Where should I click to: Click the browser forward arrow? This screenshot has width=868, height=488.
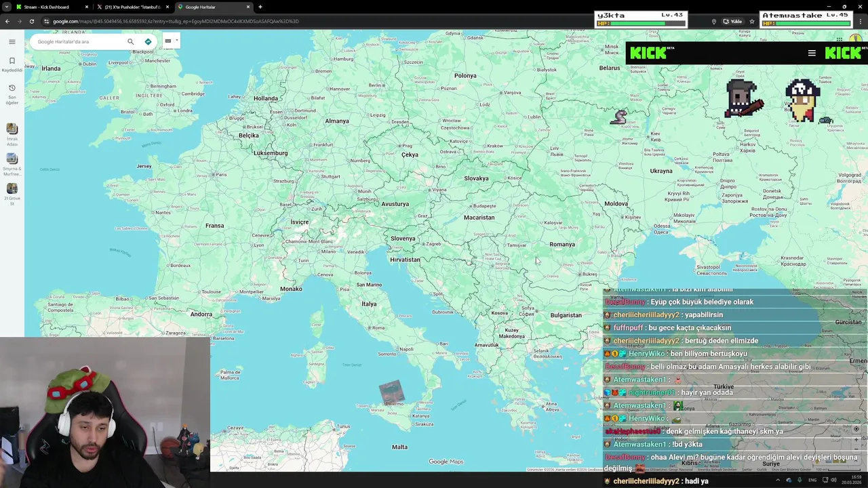coord(20,21)
